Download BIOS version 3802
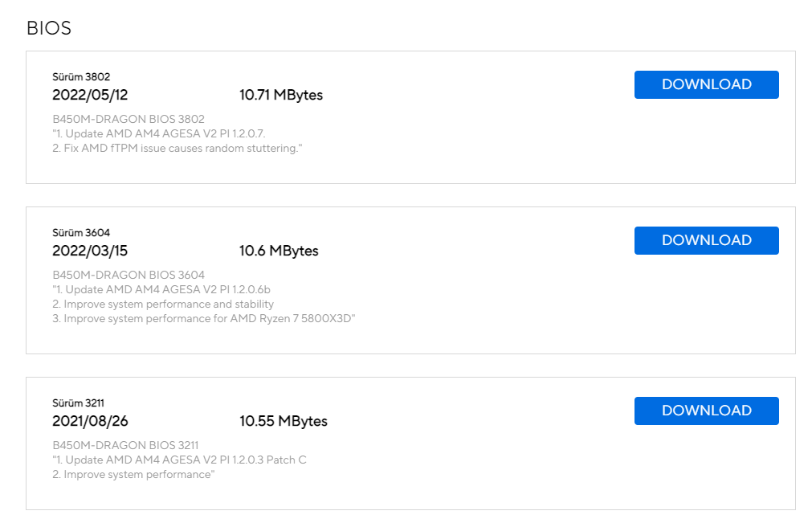 [706, 84]
